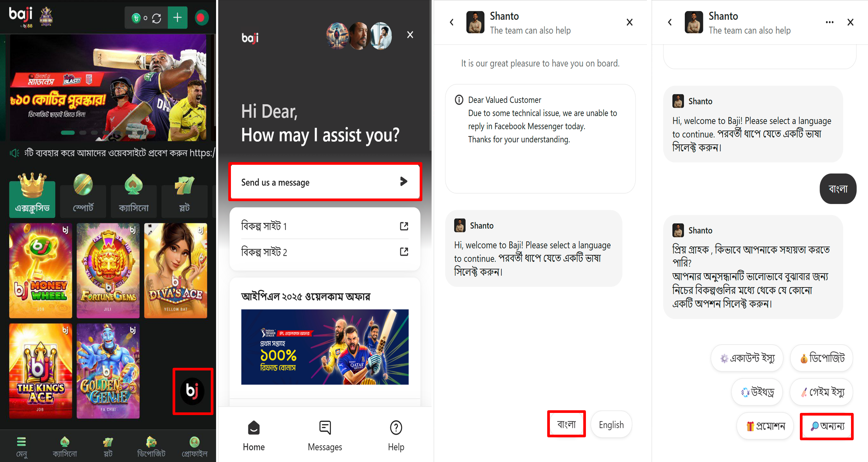
Task: Open the মেনু hamburger in bottom bar
Action: [21, 447]
